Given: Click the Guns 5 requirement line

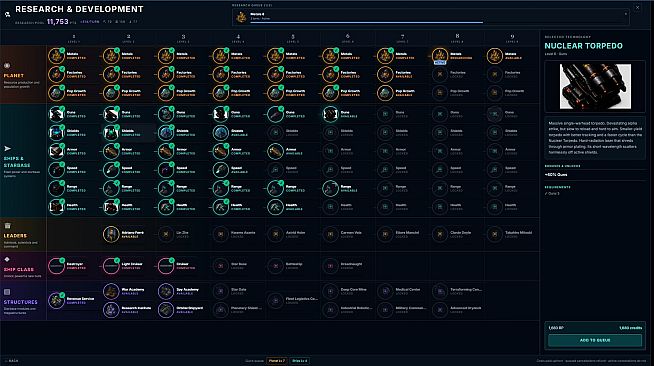Looking at the screenshot, I should 552,193.
